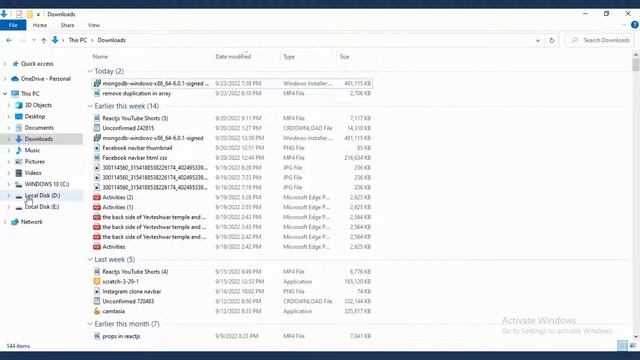Open Customize Quick Access Toolbar dropdown

pos(38,14)
